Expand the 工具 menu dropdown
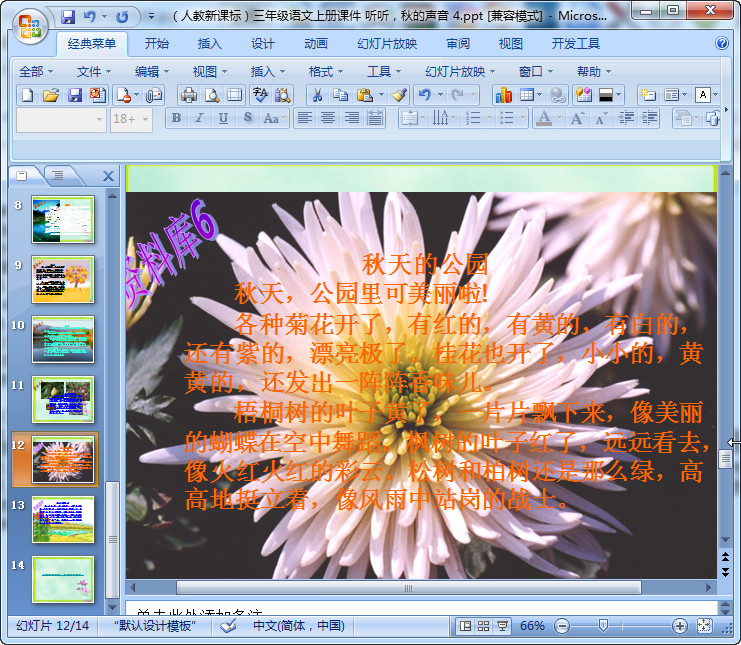This screenshot has height=645, width=741. point(384,72)
